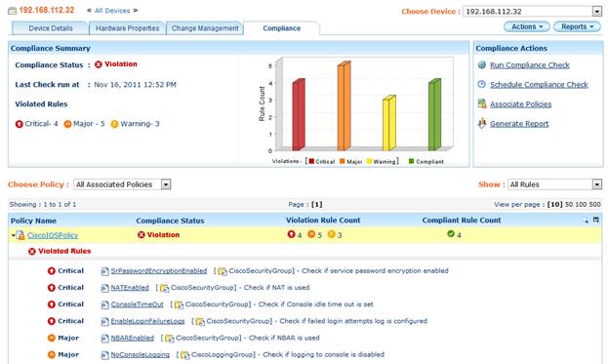The image size is (608, 364).
Task: Open the NATEnabled rule link
Action: point(130,288)
